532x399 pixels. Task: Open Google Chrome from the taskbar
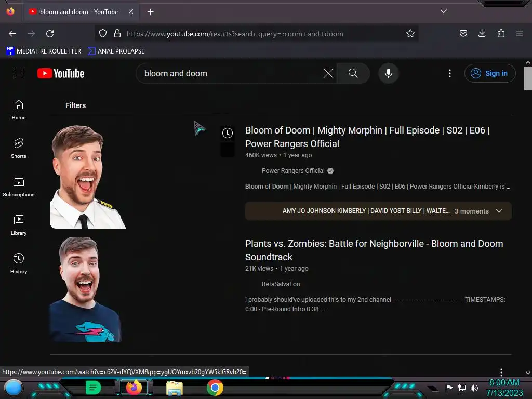[x=215, y=388]
